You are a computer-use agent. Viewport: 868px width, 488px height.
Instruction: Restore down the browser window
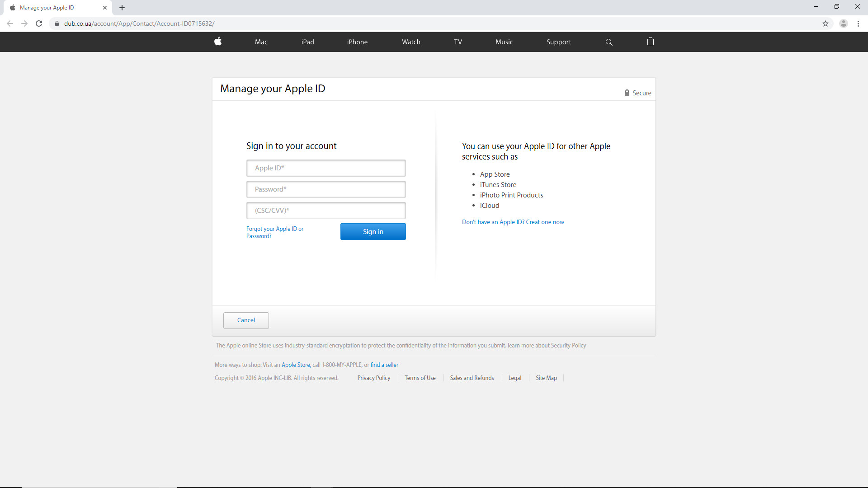coord(837,7)
